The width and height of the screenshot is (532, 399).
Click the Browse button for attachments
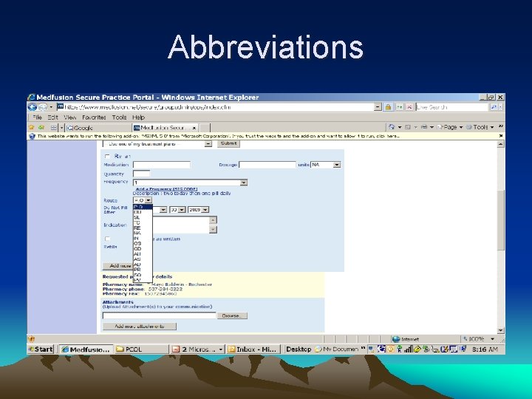tap(232, 316)
